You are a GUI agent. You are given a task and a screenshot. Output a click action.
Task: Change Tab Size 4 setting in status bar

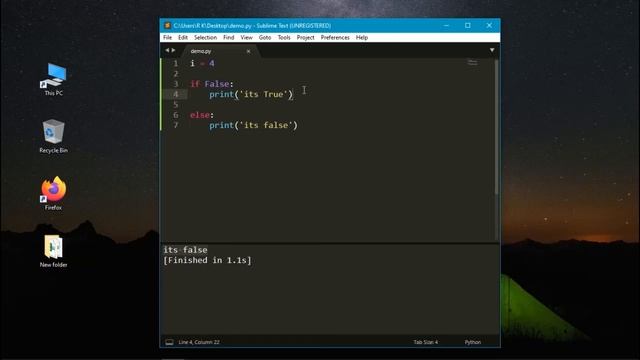[x=426, y=342]
